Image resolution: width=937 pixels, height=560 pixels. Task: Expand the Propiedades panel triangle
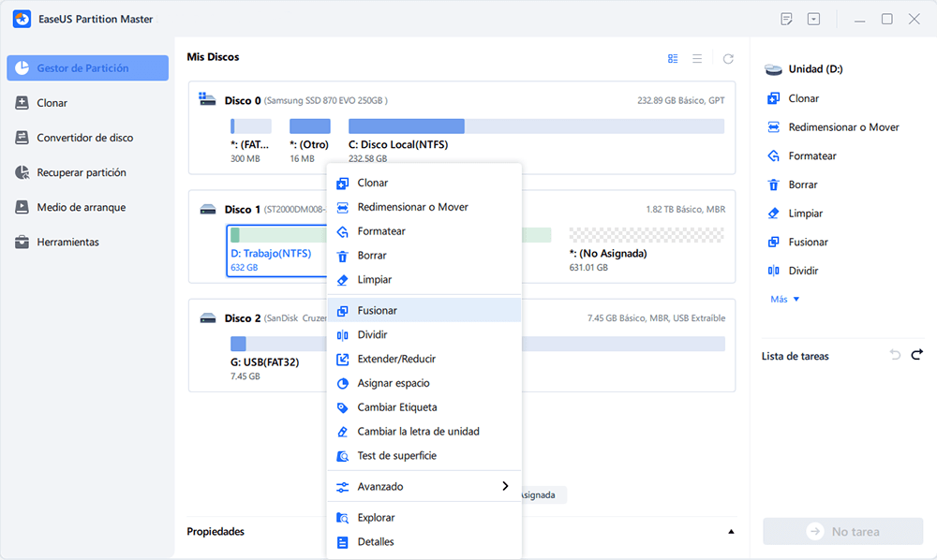click(x=731, y=531)
